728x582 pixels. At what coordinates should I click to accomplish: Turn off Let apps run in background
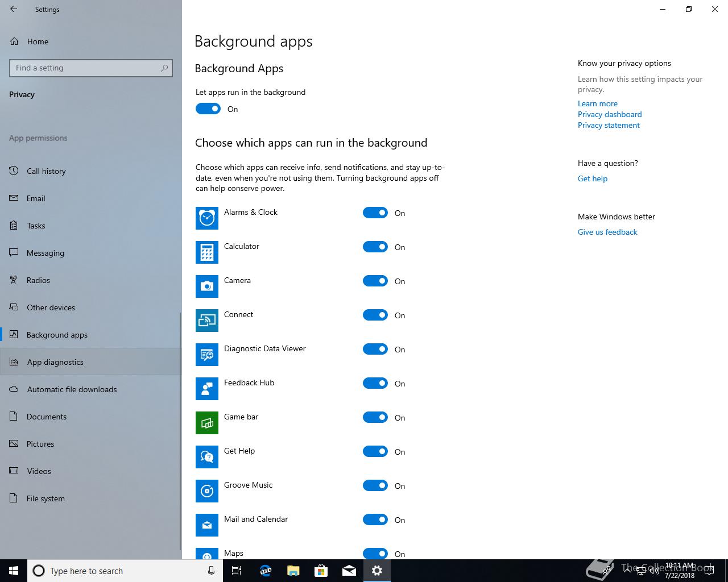pyautogui.click(x=208, y=109)
